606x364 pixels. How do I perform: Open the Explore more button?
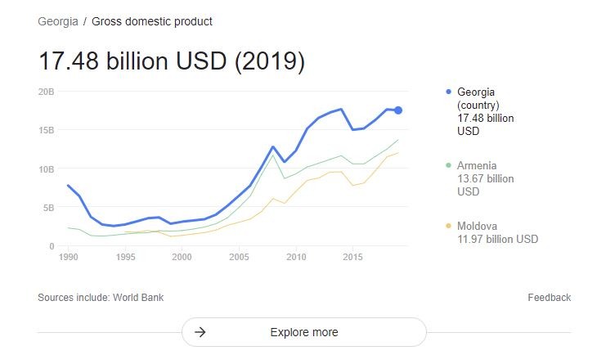point(304,332)
